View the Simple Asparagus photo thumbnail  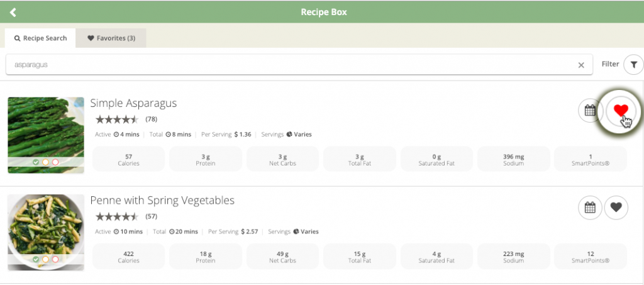point(46,135)
